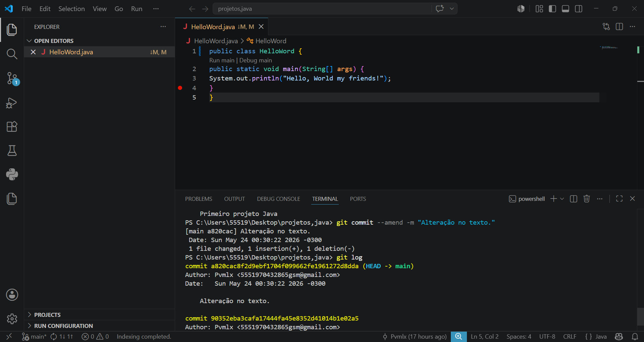Open editor More Actions ellipsis

(x=632, y=26)
